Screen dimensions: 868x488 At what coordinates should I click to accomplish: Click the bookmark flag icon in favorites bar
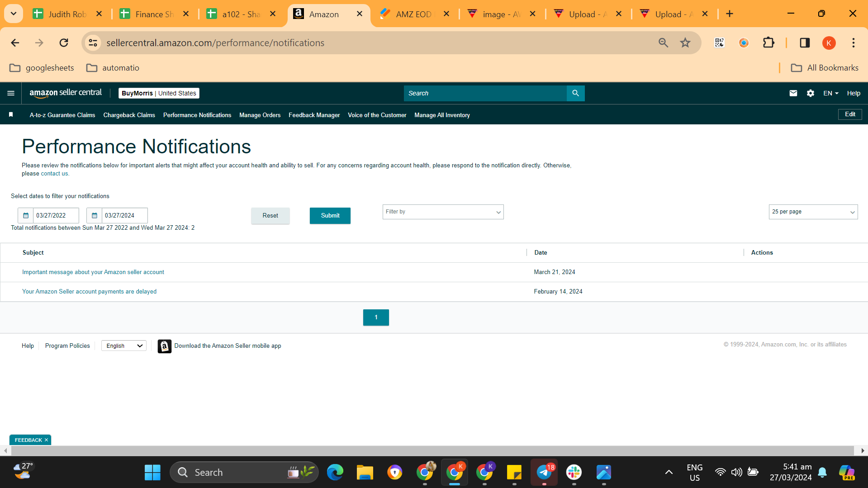point(11,115)
